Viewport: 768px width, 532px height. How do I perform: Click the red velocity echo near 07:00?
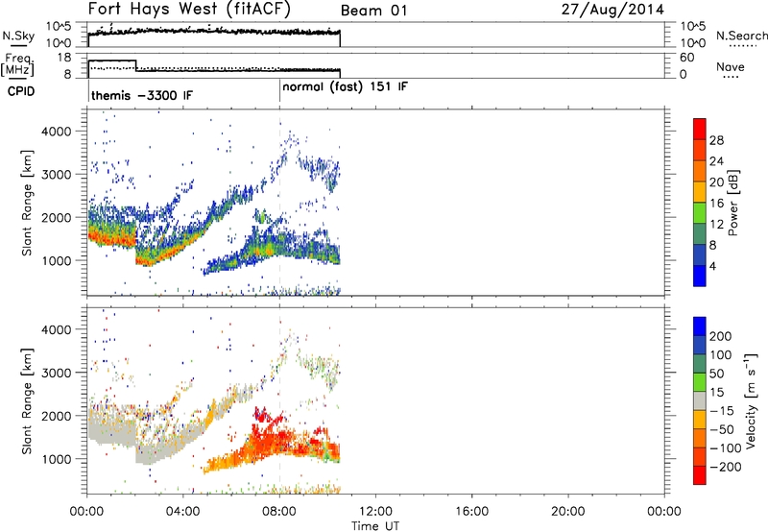click(262, 417)
